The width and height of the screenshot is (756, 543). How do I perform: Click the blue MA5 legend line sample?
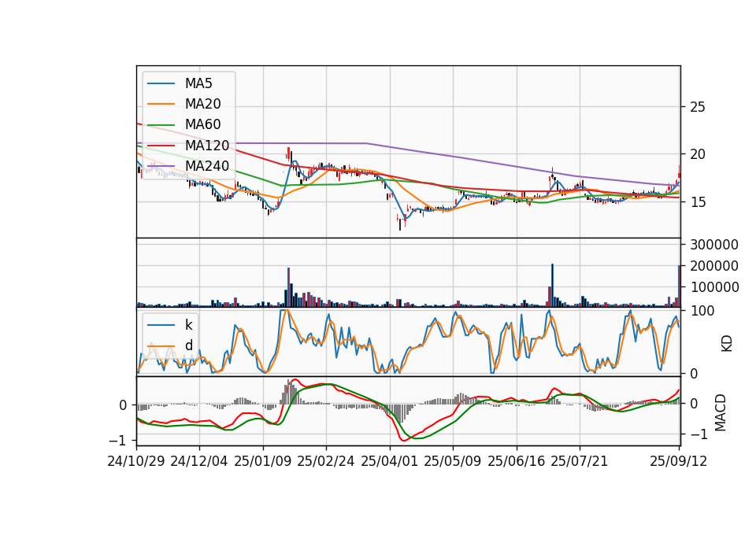pos(161,83)
